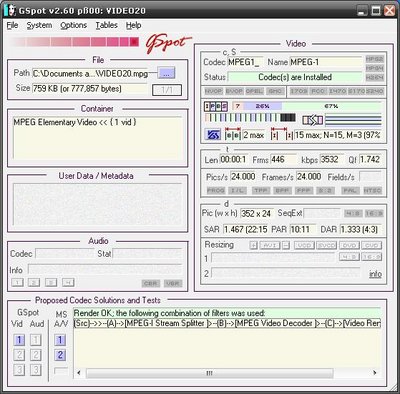This screenshot has height=394, width=400.
Task: Click the filter chain line starting with (Src)
Action: [227, 323]
